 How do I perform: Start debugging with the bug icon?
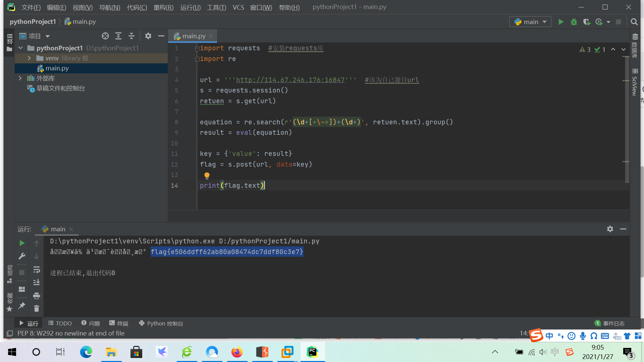coord(574,22)
